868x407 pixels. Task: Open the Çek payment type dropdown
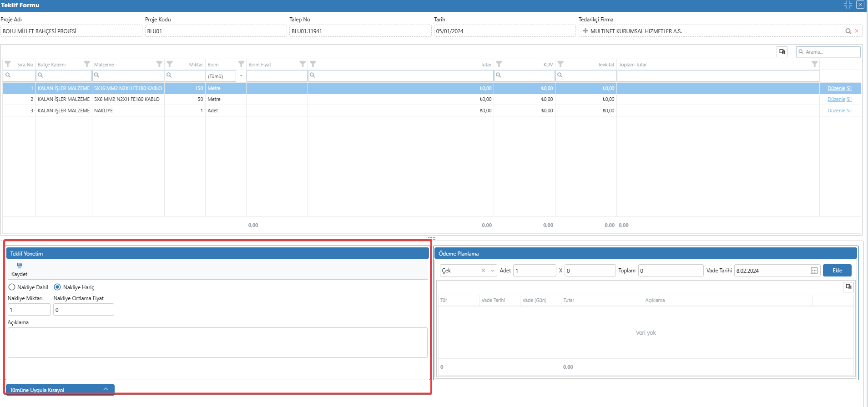[x=492, y=271]
